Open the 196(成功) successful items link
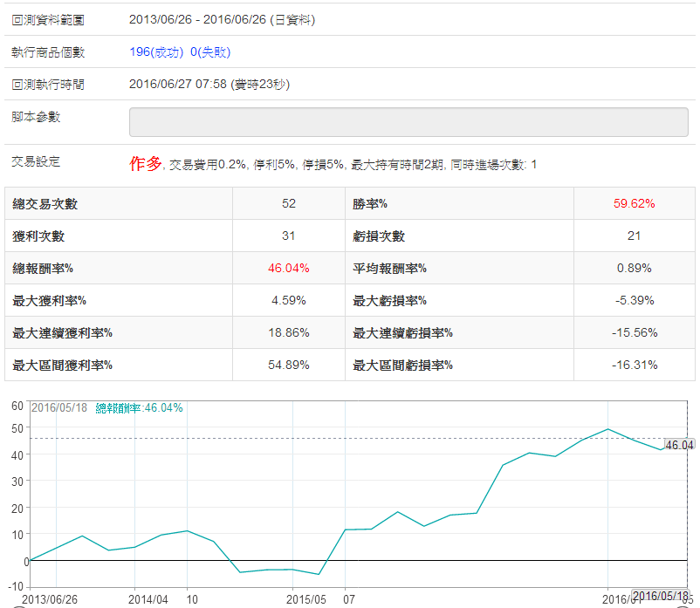 click(156, 52)
